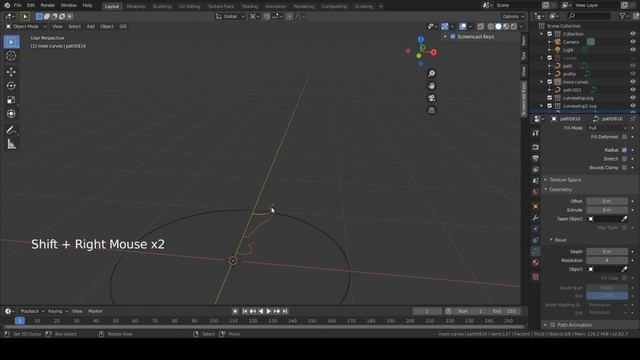Toggle the Radius checkbox

point(624,150)
